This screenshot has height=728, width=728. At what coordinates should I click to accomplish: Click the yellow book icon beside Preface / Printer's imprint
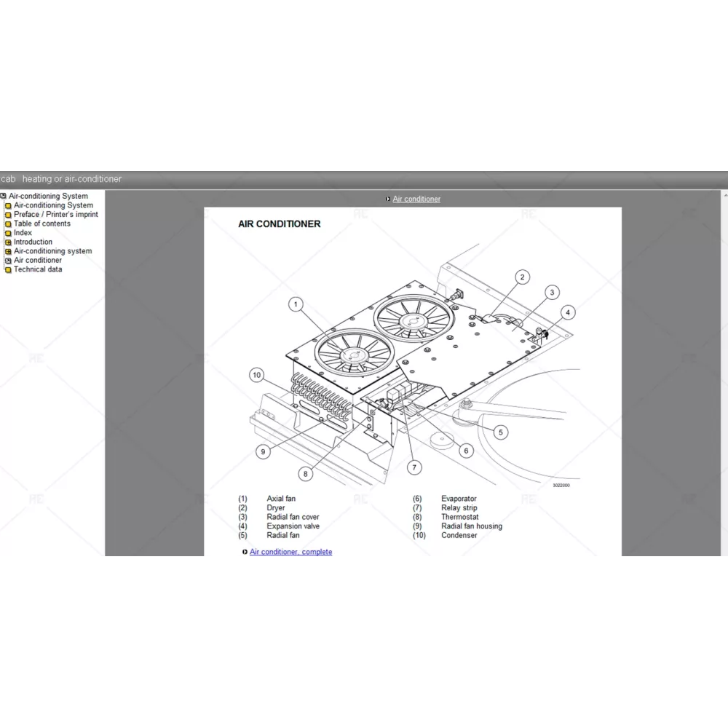pos(9,215)
